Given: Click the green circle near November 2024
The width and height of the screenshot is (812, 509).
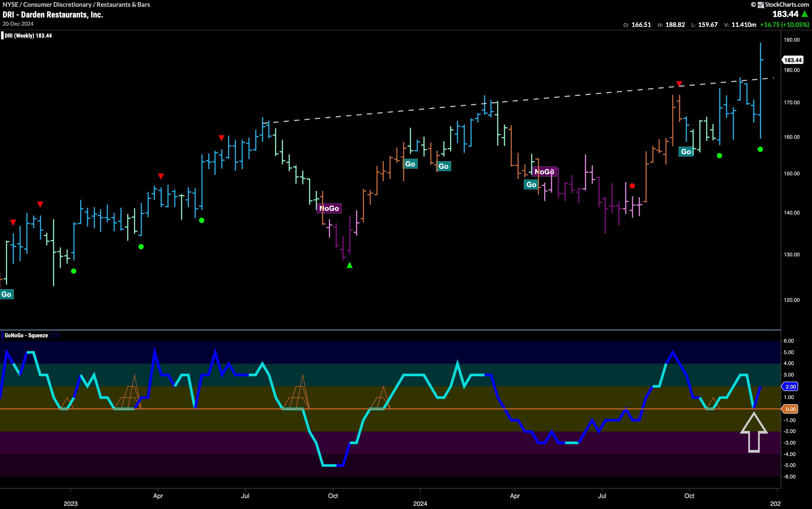Looking at the screenshot, I should (x=720, y=155).
